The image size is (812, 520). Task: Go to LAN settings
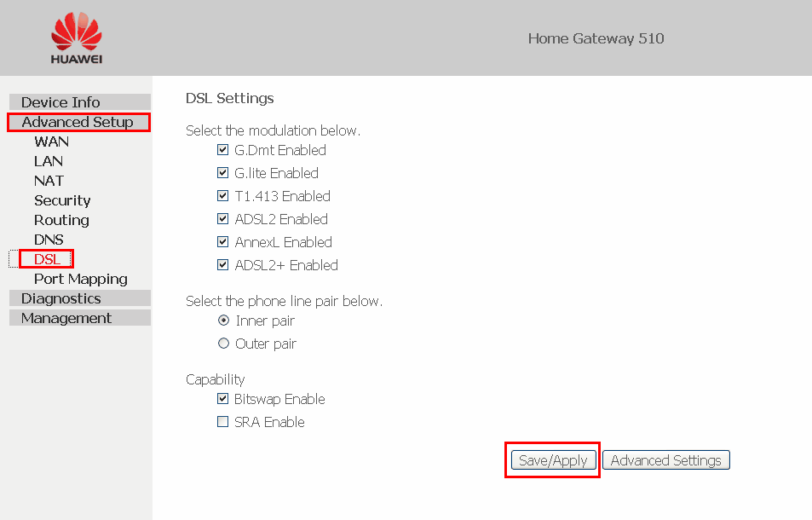49,161
